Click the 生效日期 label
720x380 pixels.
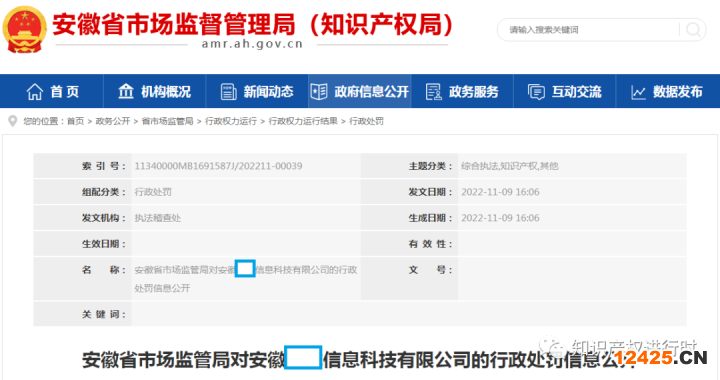[104, 244]
